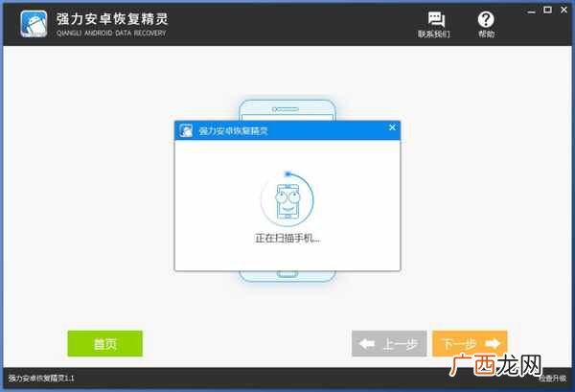Close the main application window
The width and height of the screenshot is (575, 392).
tap(564, 10)
